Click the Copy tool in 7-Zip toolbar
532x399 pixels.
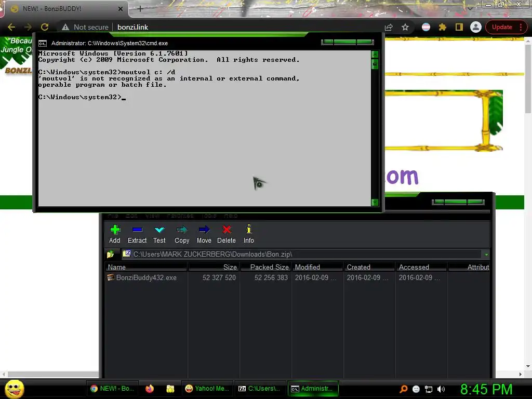(182, 234)
